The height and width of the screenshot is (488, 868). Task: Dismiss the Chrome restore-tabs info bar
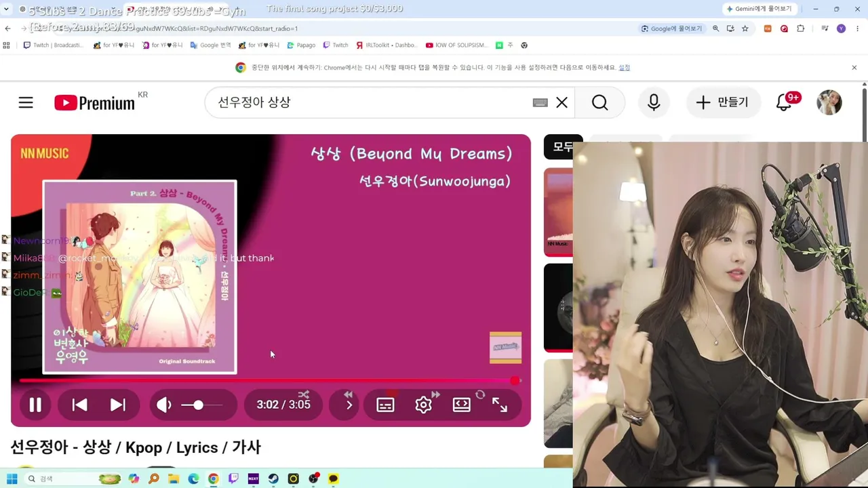point(854,67)
